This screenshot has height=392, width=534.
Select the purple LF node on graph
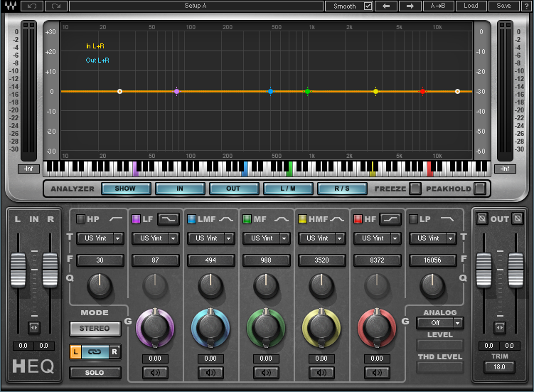[176, 91]
